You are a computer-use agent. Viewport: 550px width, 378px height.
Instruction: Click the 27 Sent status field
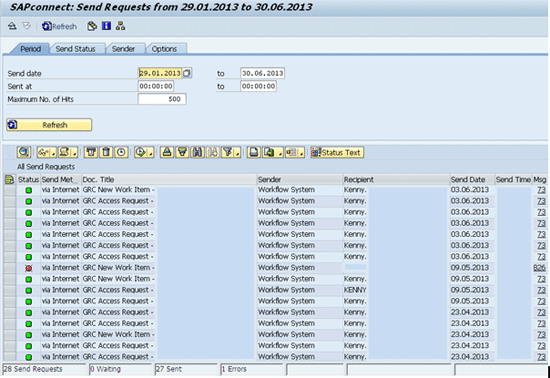click(x=186, y=369)
